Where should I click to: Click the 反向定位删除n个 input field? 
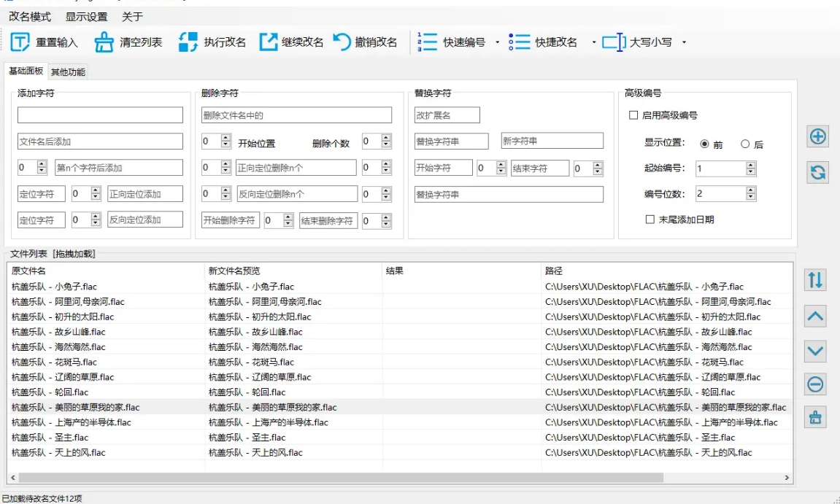pos(297,194)
